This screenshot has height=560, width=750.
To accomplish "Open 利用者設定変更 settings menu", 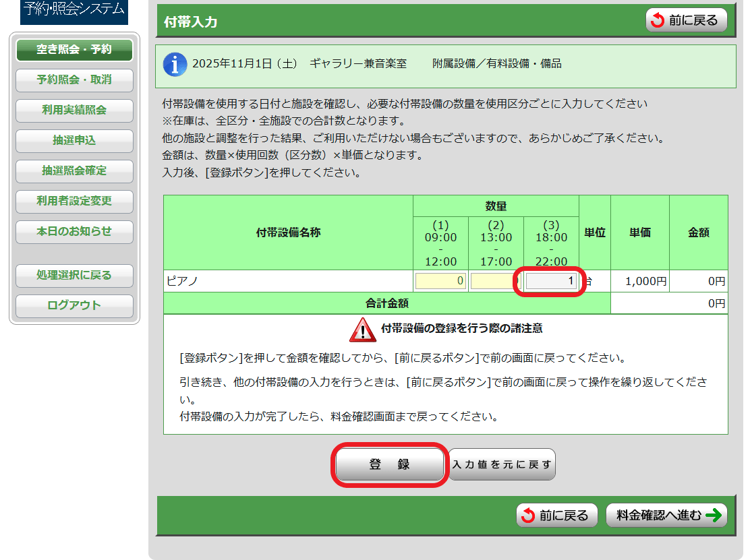I will [74, 201].
